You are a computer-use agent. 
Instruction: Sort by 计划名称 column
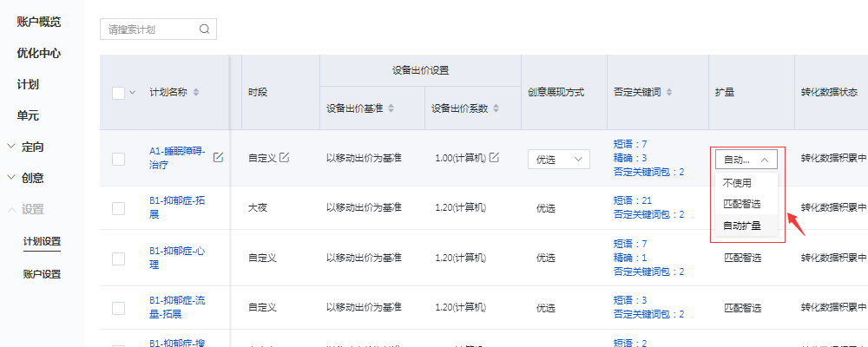[x=196, y=92]
